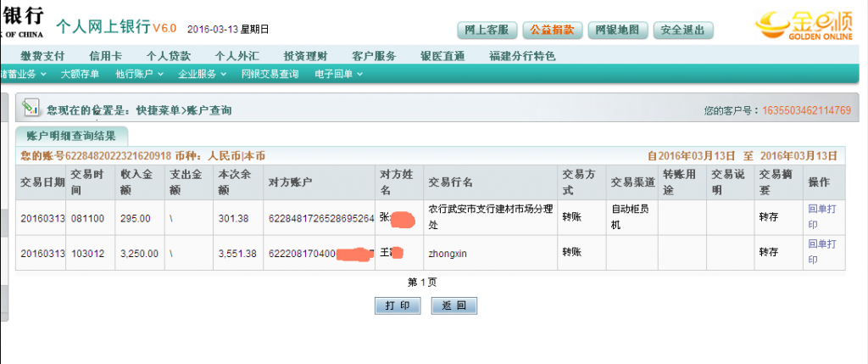Select the 个人贷款 menu item
The height and width of the screenshot is (364, 868).
(168, 56)
